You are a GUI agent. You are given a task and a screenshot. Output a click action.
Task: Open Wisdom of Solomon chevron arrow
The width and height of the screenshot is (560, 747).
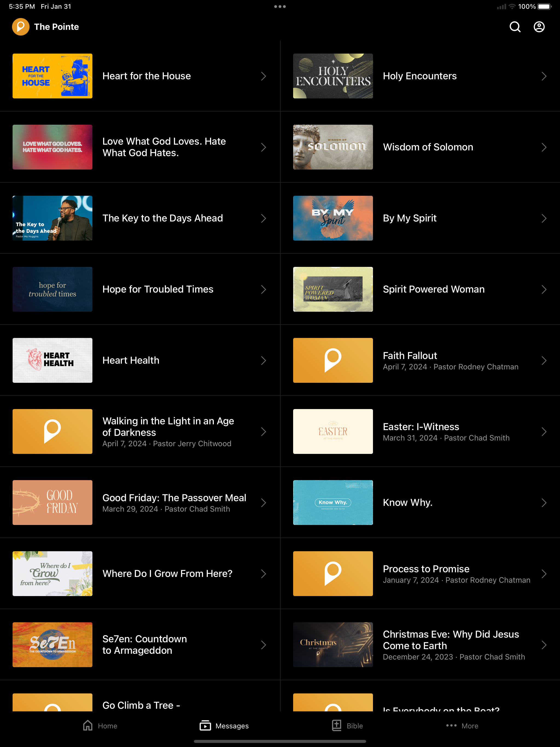tap(544, 147)
